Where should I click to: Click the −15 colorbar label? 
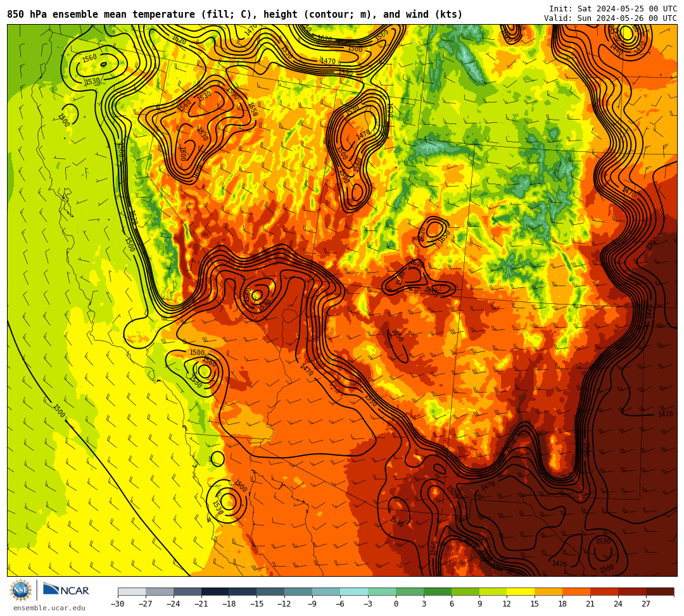(x=257, y=604)
